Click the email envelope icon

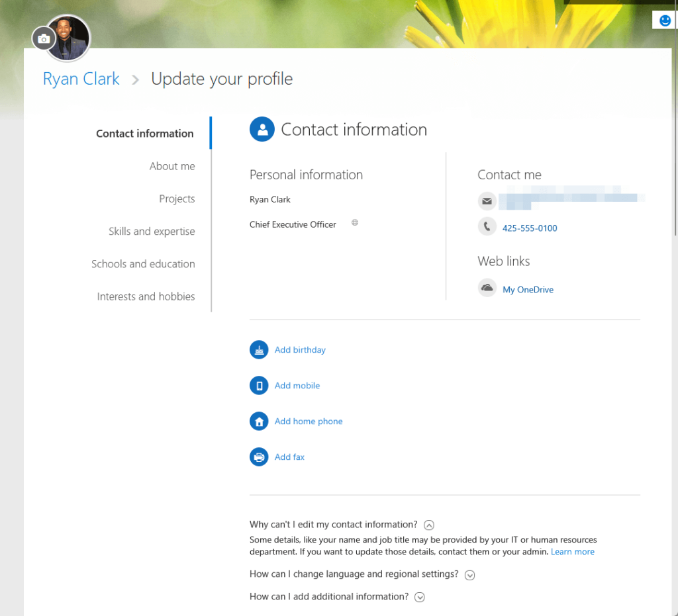click(x=487, y=201)
